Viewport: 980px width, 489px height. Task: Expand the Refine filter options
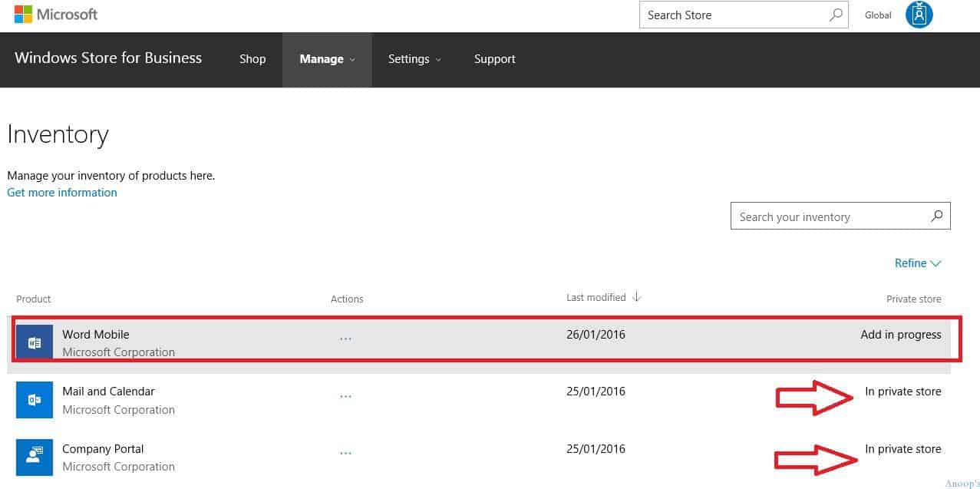tap(918, 263)
